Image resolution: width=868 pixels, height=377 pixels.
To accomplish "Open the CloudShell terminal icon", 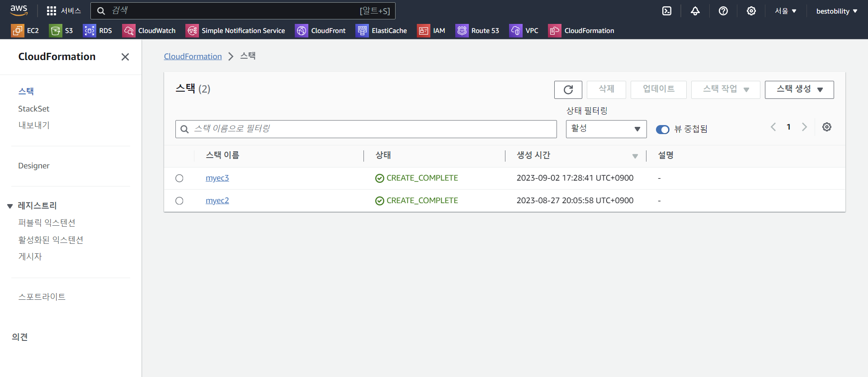I will tap(667, 11).
